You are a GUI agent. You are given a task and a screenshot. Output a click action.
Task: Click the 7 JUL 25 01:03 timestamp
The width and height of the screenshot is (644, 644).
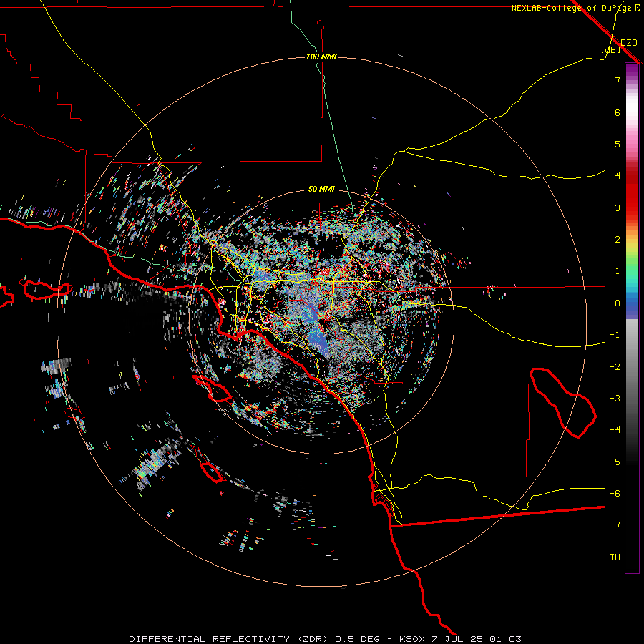[x=477, y=639]
